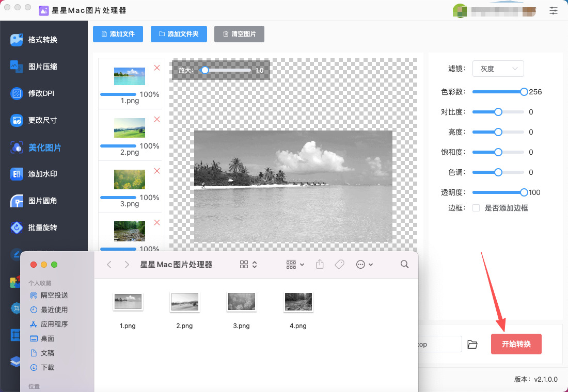The width and height of the screenshot is (568, 392).
Task: Switch to 格式转换 in sidebar
Action: (42, 40)
